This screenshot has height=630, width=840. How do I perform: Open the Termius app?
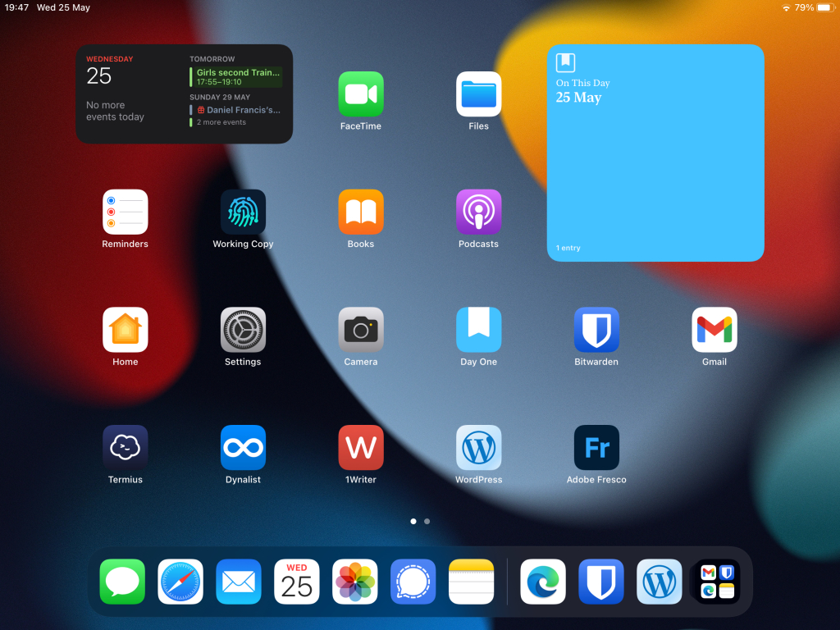(126, 448)
